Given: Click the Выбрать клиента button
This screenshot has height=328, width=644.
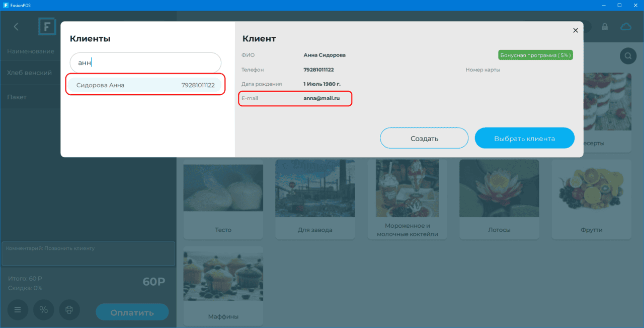Looking at the screenshot, I should [524, 138].
